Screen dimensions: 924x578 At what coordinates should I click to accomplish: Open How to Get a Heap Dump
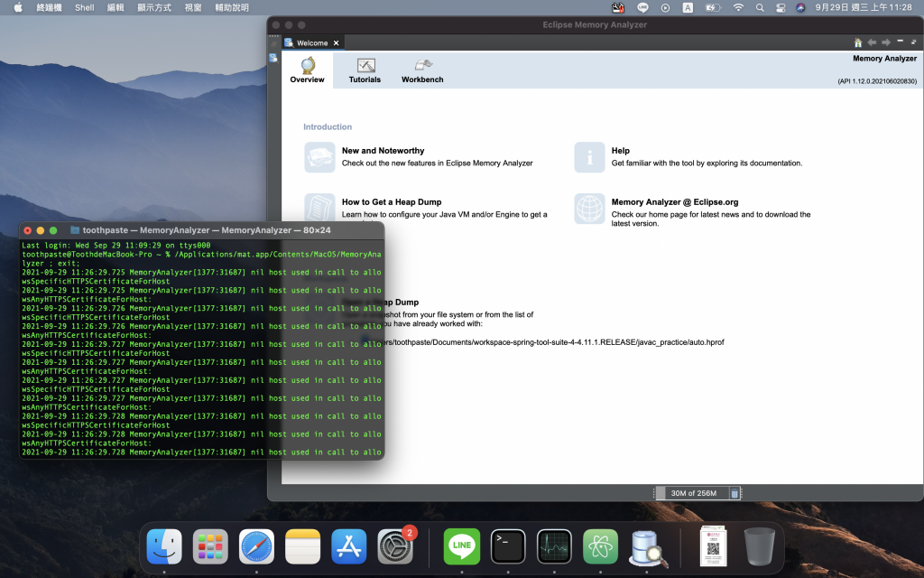(x=392, y=201)
